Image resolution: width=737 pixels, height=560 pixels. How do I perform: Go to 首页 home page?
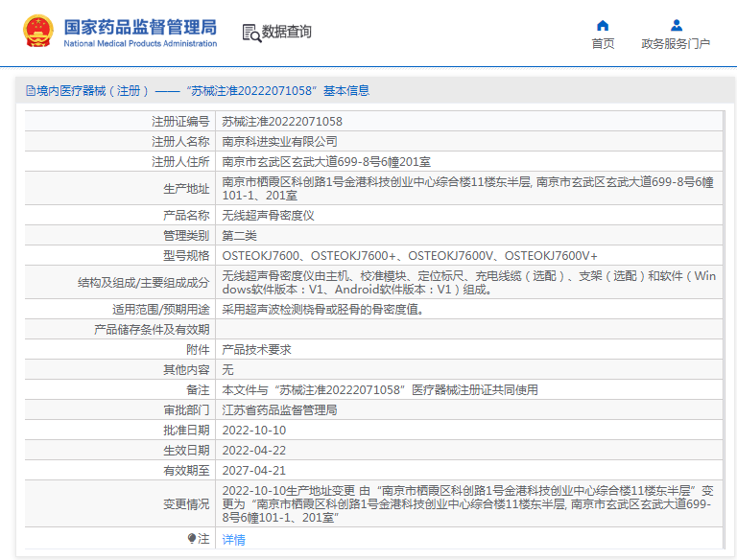(x=603, y=44)
